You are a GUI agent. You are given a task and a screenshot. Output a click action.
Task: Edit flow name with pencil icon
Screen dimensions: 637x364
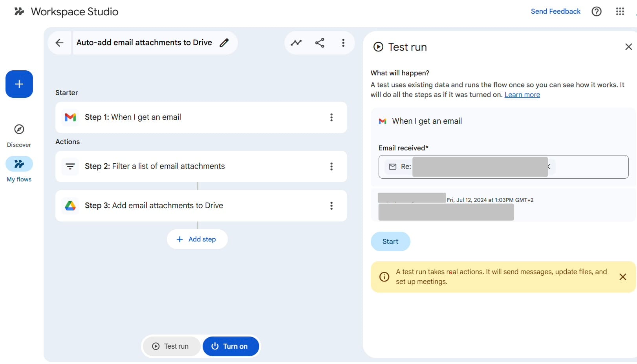(x=224, y=43)
